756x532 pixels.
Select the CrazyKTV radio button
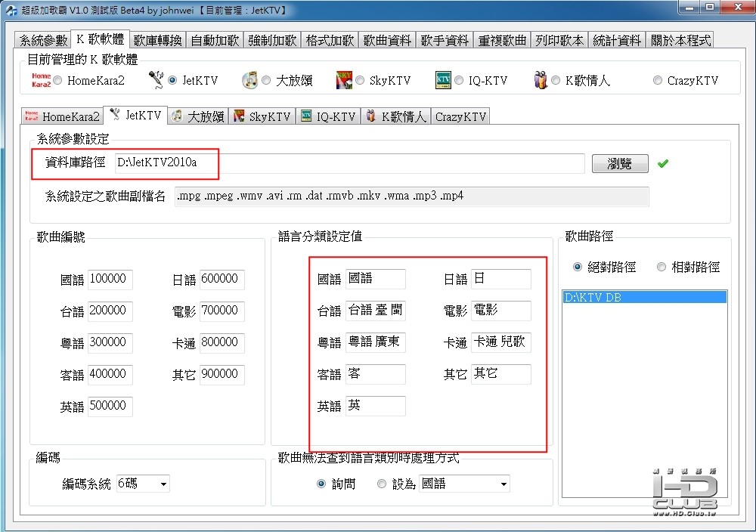coord(658,80)
